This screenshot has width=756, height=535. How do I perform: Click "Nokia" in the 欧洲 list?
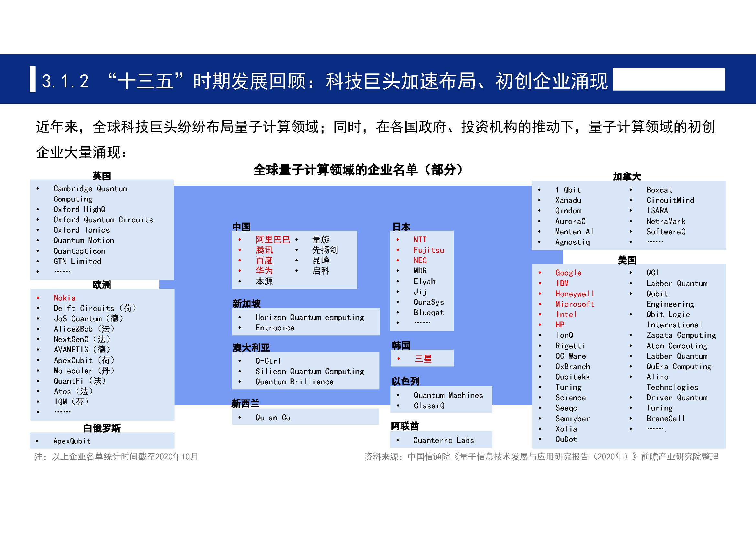click(65, 298)
